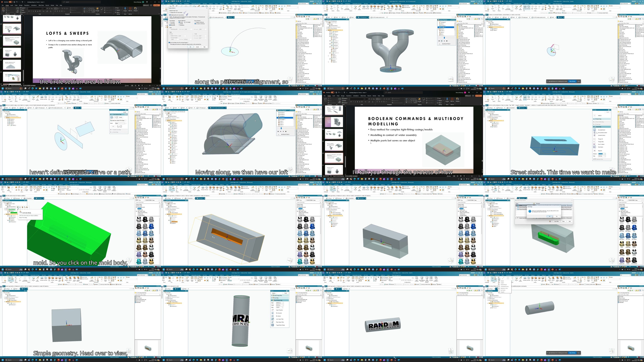
Task: Click Type to find tools box in Sweep Options window
Action: point(303,3)
